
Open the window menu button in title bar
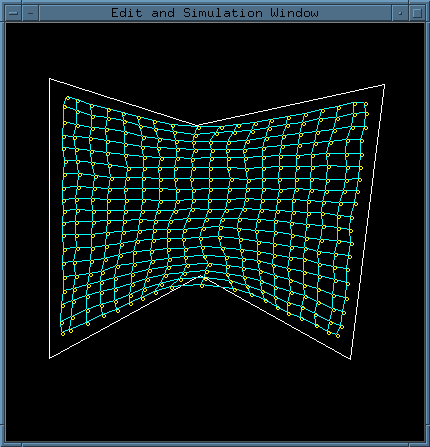coord(14,13)
